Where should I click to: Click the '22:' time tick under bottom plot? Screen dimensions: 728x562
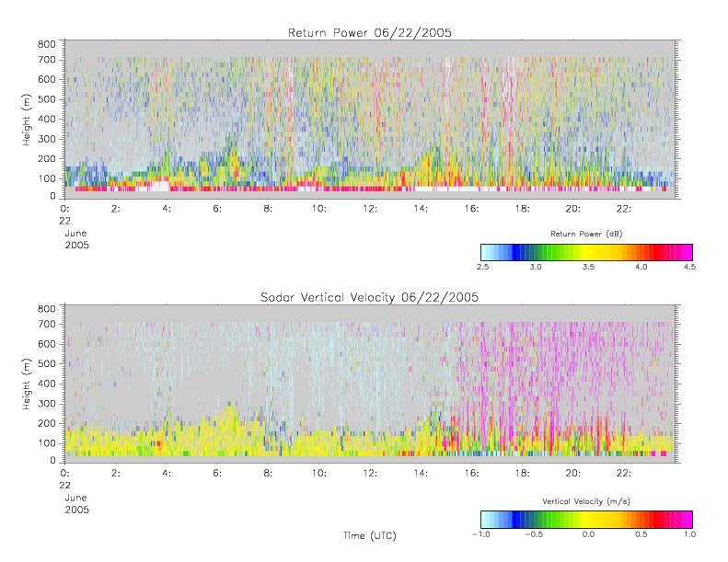(x=623, y=474)
